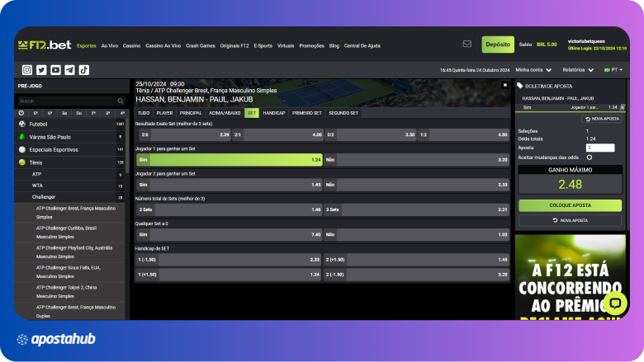
Task: Expand the Minha conta dropdown
Action: pos(533,70)
